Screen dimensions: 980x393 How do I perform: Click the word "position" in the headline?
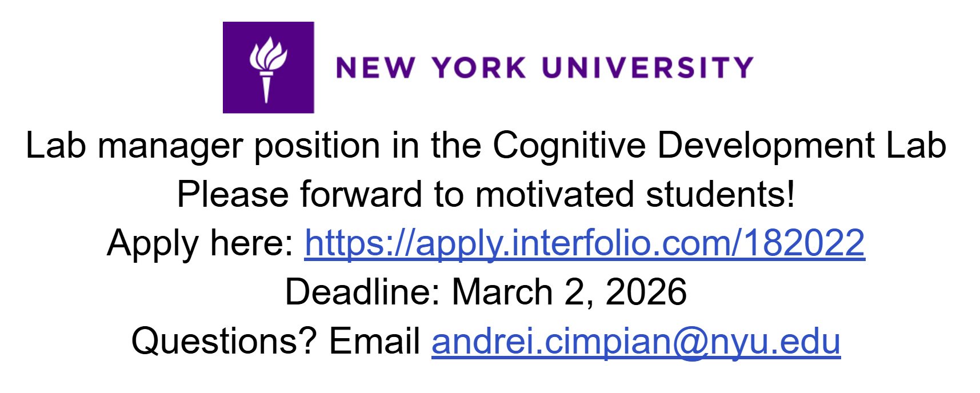(x=317, y=146)
